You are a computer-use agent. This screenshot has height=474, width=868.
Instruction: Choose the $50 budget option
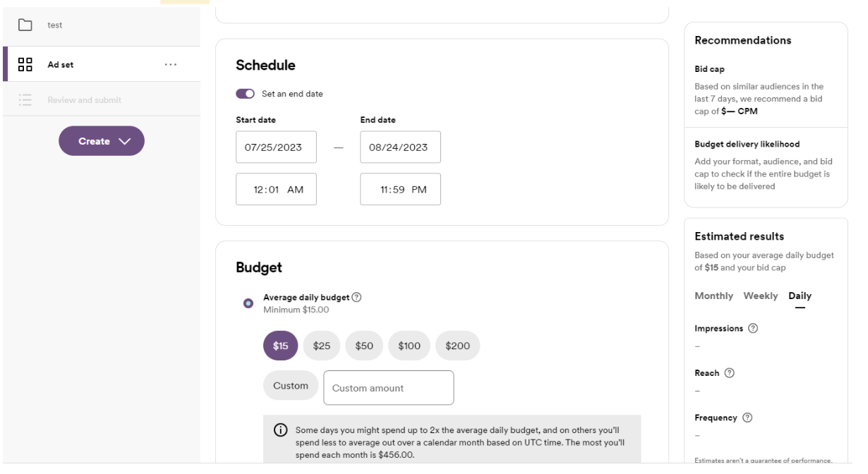364,346
